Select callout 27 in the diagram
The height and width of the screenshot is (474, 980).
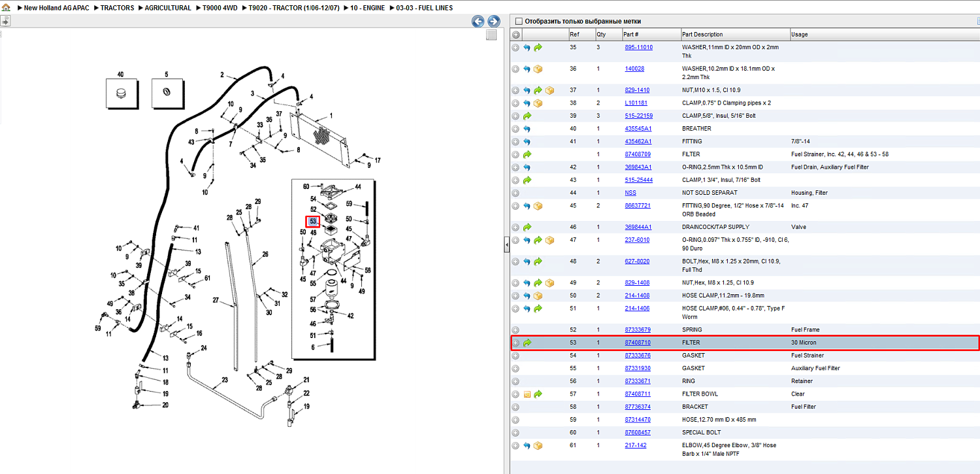coord(215,300)
